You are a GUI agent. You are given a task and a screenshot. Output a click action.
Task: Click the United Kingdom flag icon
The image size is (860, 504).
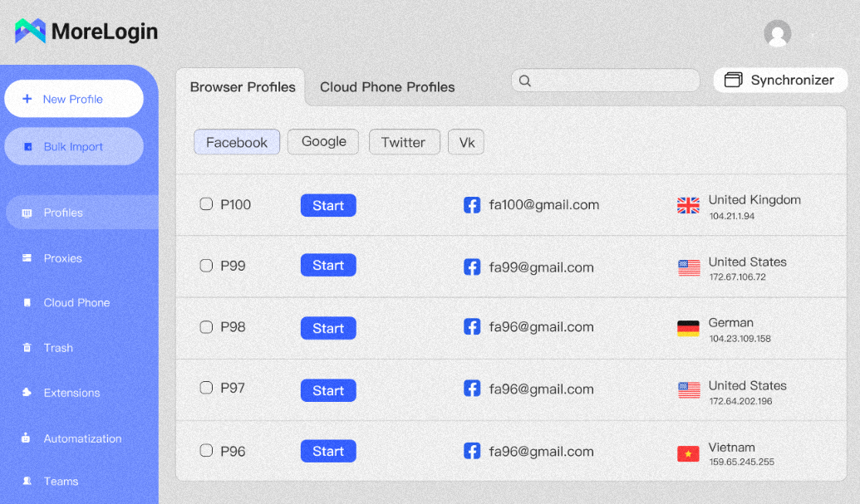[x=688, y=206]
